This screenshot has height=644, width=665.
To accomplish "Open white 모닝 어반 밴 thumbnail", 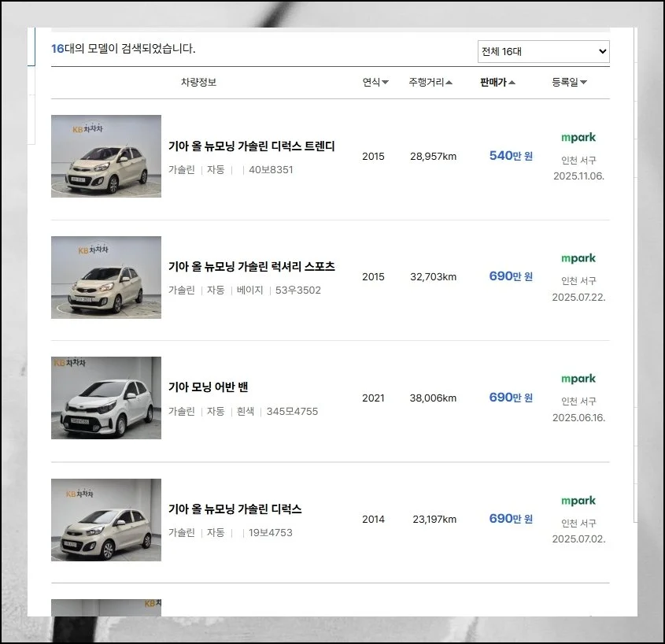I will coord(106,398).
